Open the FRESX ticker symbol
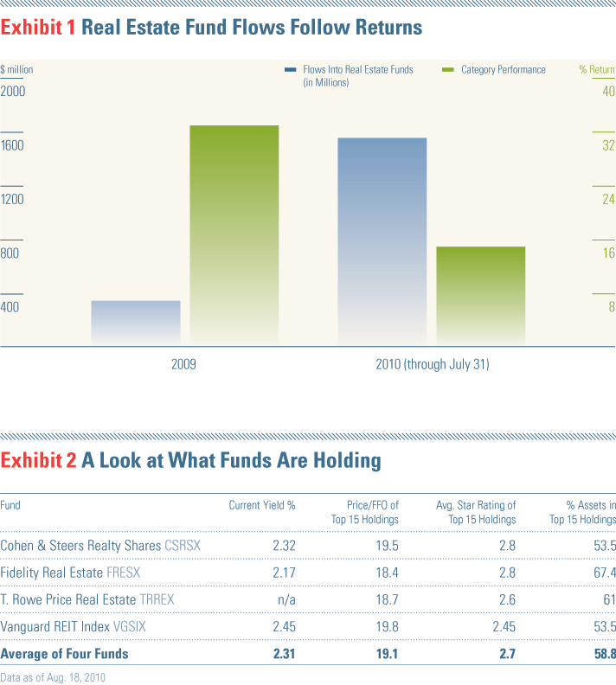This screenshot has width=616, height=685. pyautogui.click(x=123, y=573)
